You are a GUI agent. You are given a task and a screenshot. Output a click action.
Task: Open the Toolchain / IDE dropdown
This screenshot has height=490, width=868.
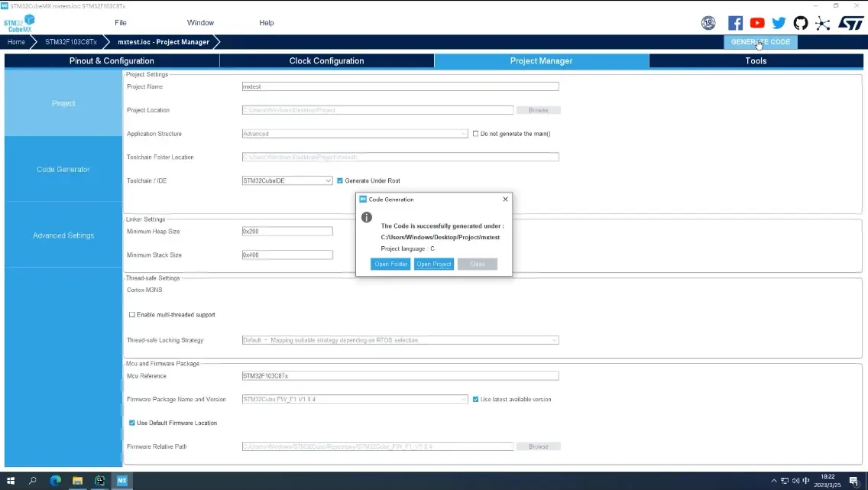[x=287, y=180]
